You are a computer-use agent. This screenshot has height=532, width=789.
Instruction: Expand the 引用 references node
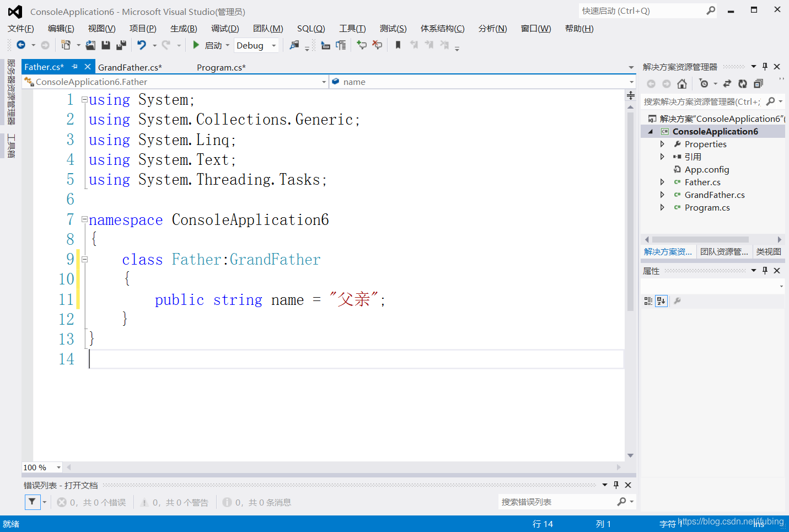tap(662, 157)
